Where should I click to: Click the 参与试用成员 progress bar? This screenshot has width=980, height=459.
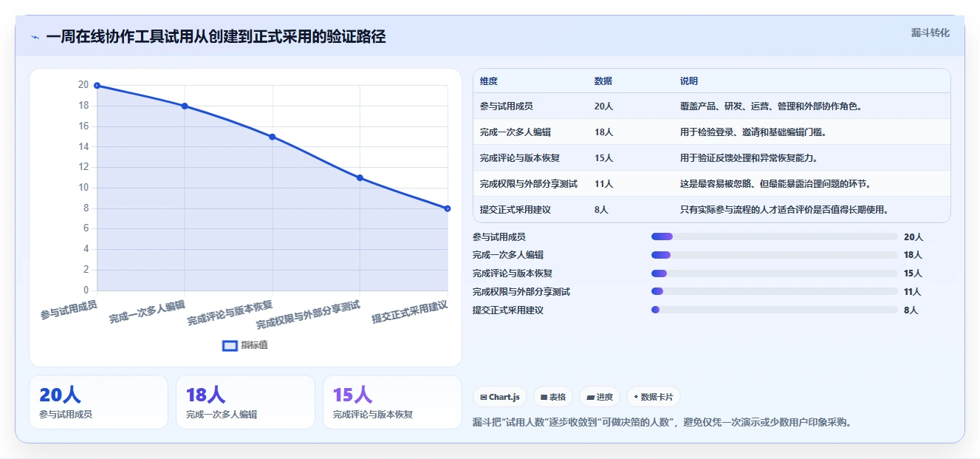pos(774,237)
